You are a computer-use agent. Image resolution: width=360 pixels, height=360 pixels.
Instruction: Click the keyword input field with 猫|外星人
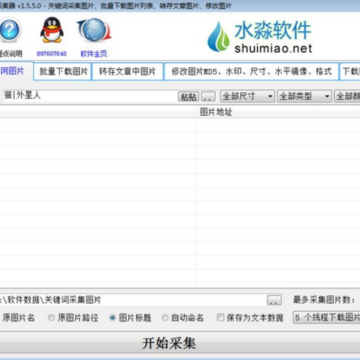[89, 96]
